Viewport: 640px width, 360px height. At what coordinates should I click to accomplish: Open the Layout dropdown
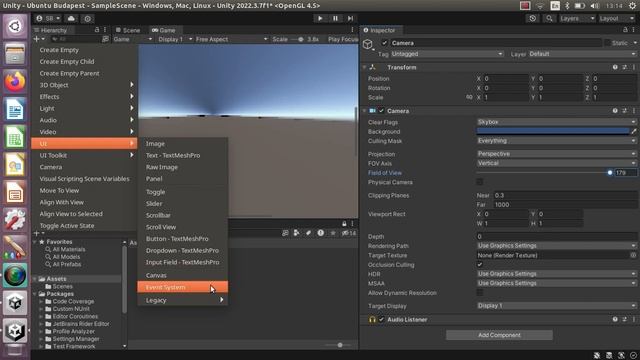click(x=616, y=18)
